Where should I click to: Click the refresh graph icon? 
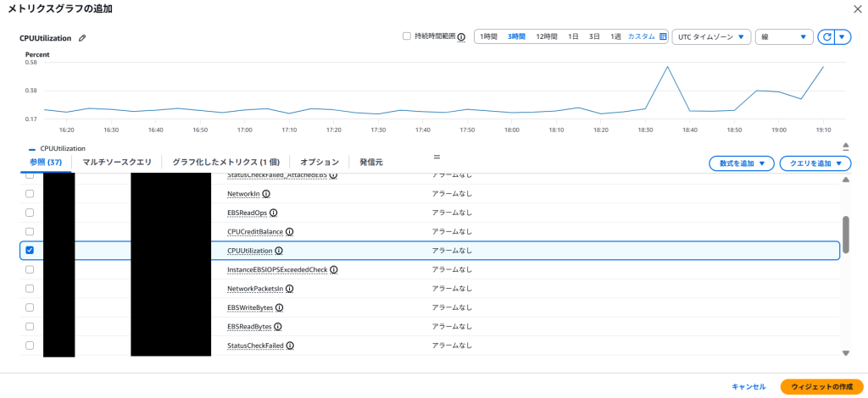coord(826,37)
